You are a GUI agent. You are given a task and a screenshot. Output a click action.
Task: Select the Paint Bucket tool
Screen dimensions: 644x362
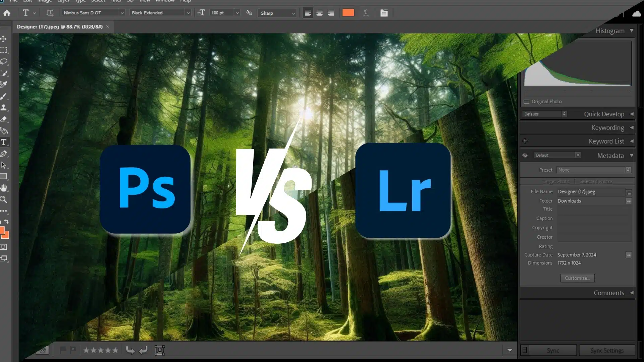click(4, 131)
